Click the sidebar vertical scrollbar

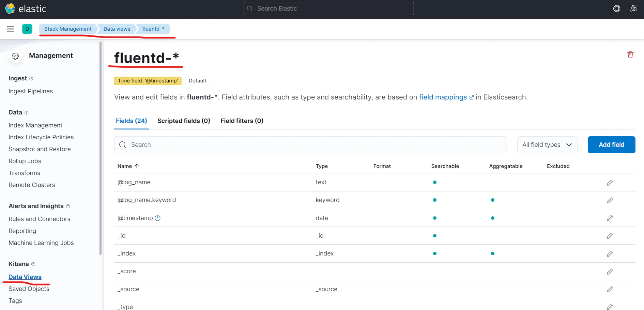pos(101,148)
